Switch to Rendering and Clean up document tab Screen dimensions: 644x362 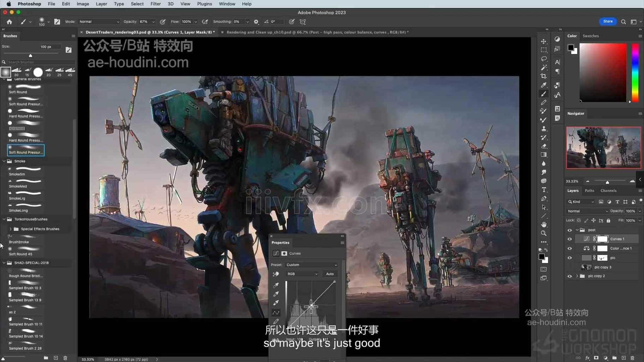pyautogui.click(x=317, y=32)
